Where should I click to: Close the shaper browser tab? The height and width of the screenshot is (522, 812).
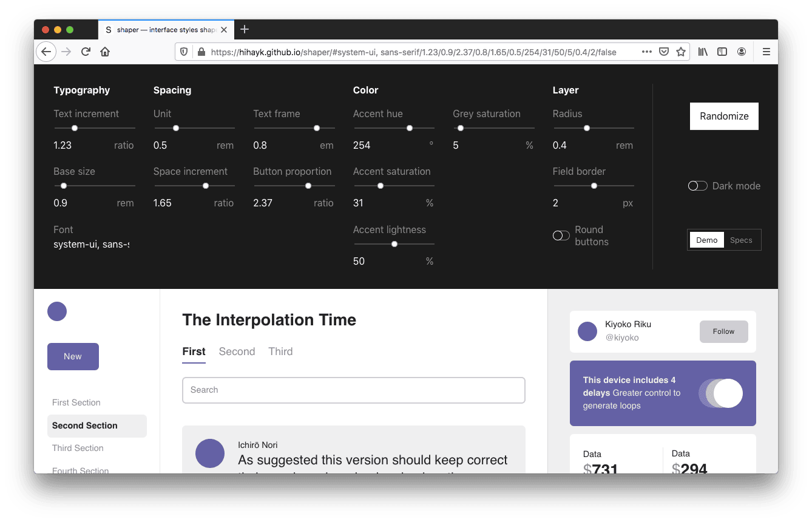[224, 29]
